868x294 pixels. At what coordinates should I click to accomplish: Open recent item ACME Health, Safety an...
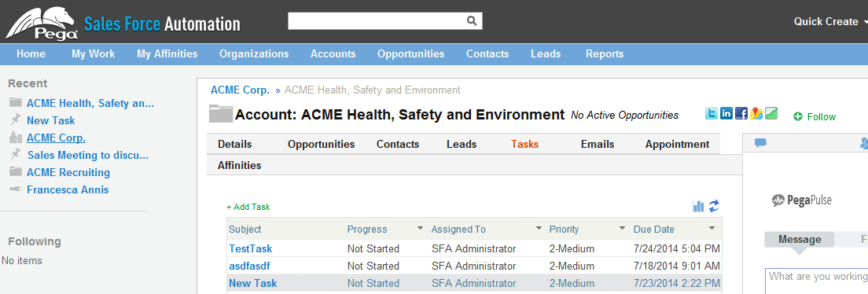point(90,103)
